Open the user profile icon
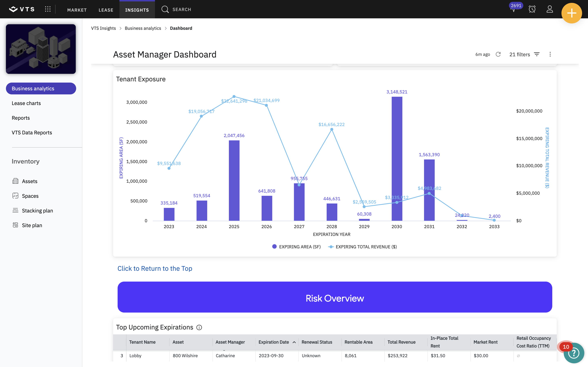588x367 pixels. [x=550, y=9]
